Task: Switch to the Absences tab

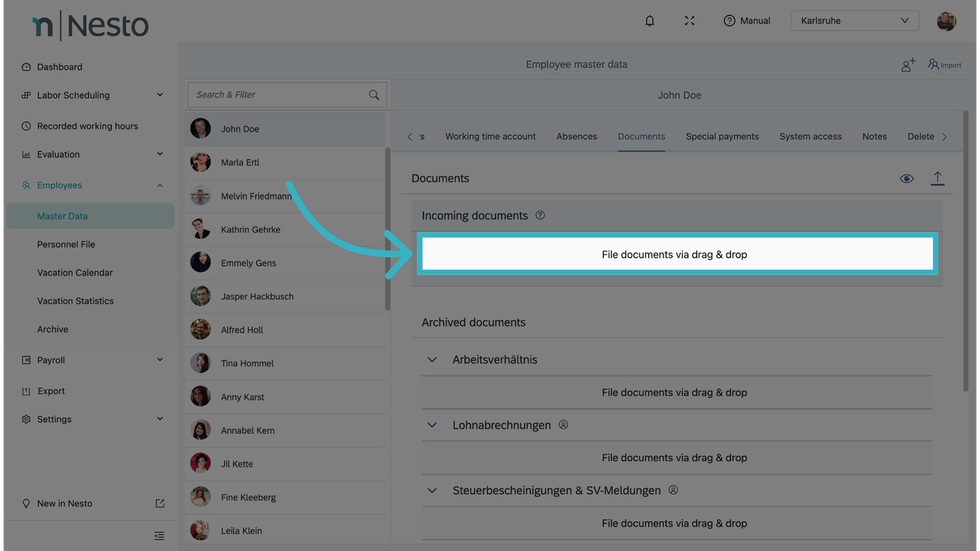Action: click(576, 137)
